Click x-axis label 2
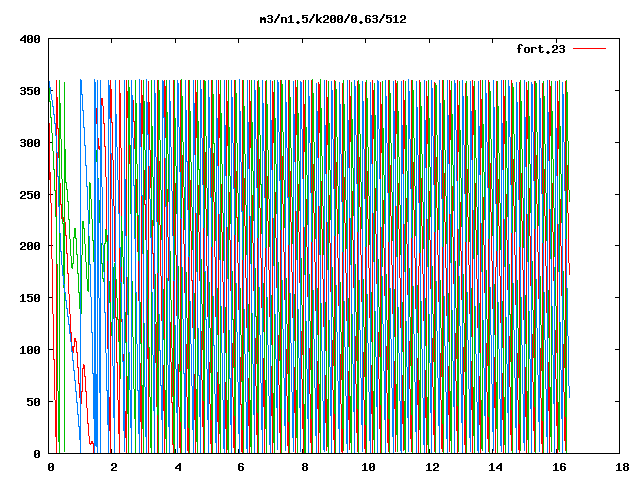The width and height of the screenshot is (640, 480). [x=114, y=467]
